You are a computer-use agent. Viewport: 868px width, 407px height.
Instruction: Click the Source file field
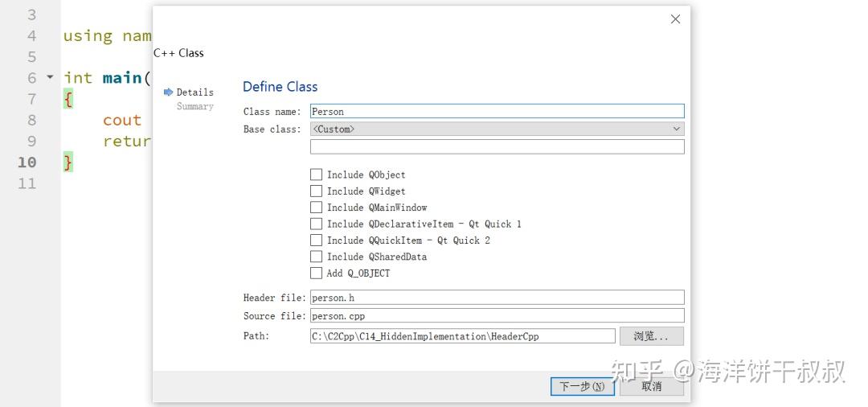pos(497,315)
